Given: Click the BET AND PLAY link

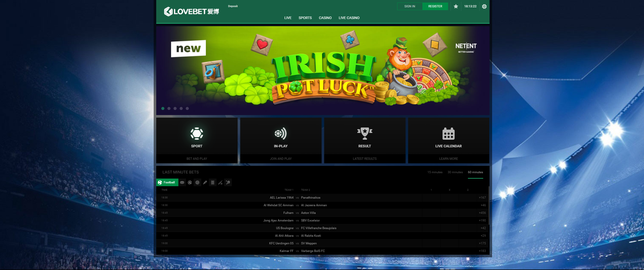Looking at the screenshot, I should [x=197, y=159].
